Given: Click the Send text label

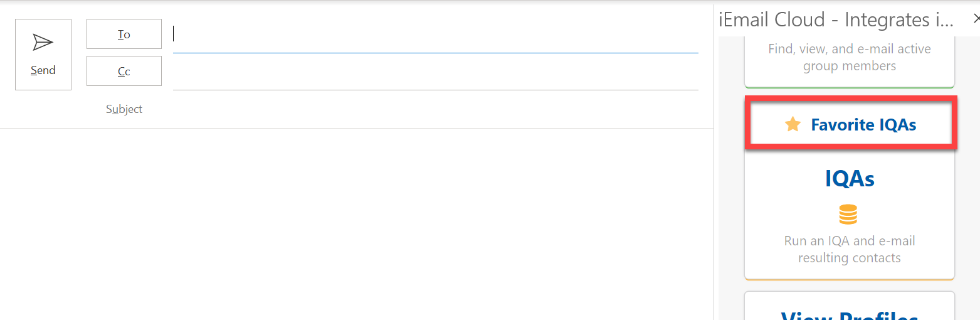Looking at the screenshot, I should point(43,70).
